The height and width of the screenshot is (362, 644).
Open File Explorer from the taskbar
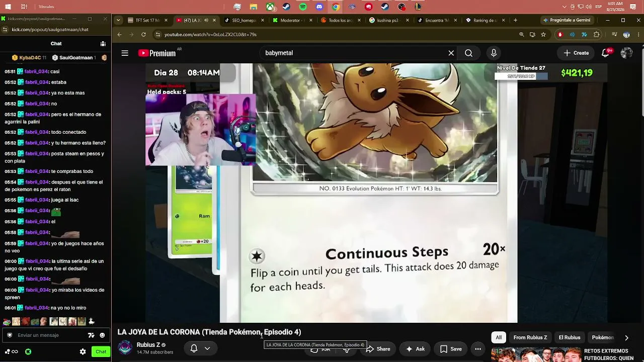[254, 7]
